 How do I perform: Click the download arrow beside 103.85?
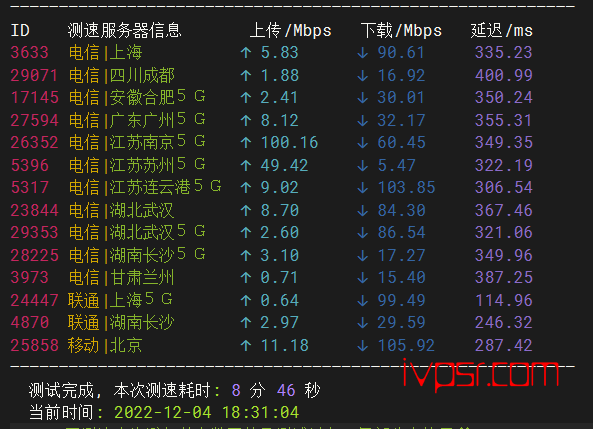[362, 188]
